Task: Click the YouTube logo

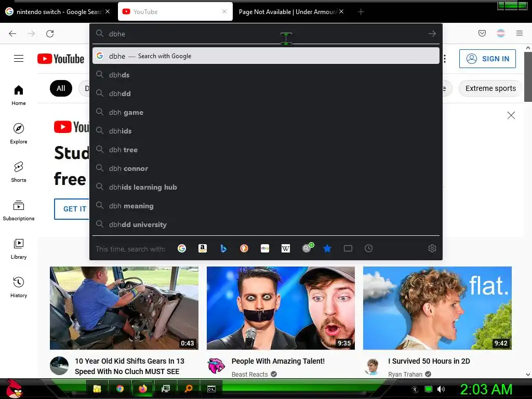Action: tap(61, 59)
